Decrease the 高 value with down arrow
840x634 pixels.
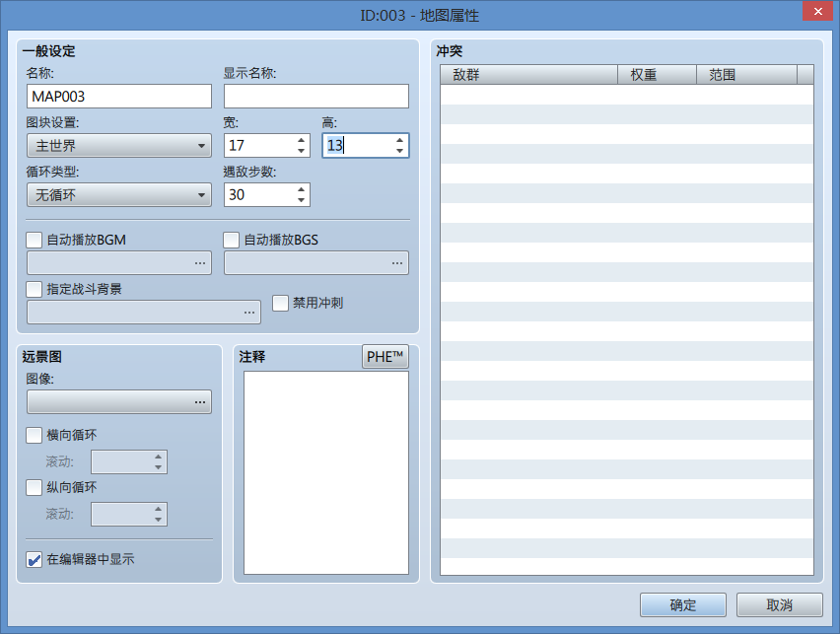coord(399,151)
